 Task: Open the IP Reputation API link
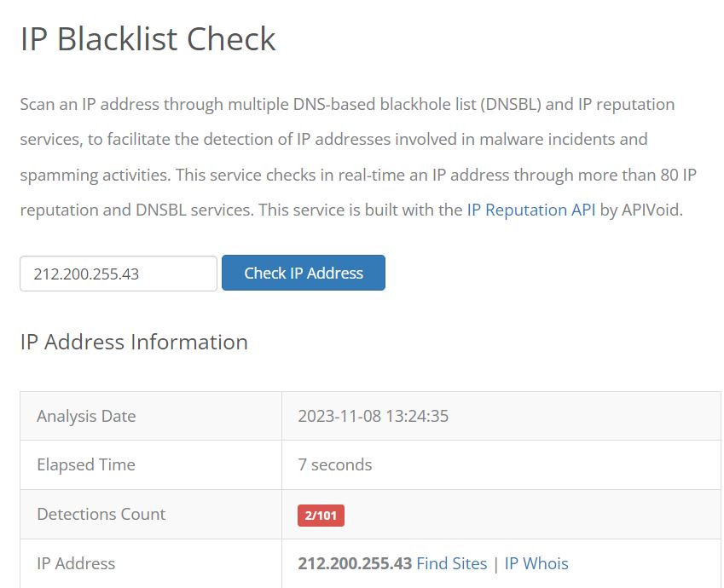(x=531, y=210)
